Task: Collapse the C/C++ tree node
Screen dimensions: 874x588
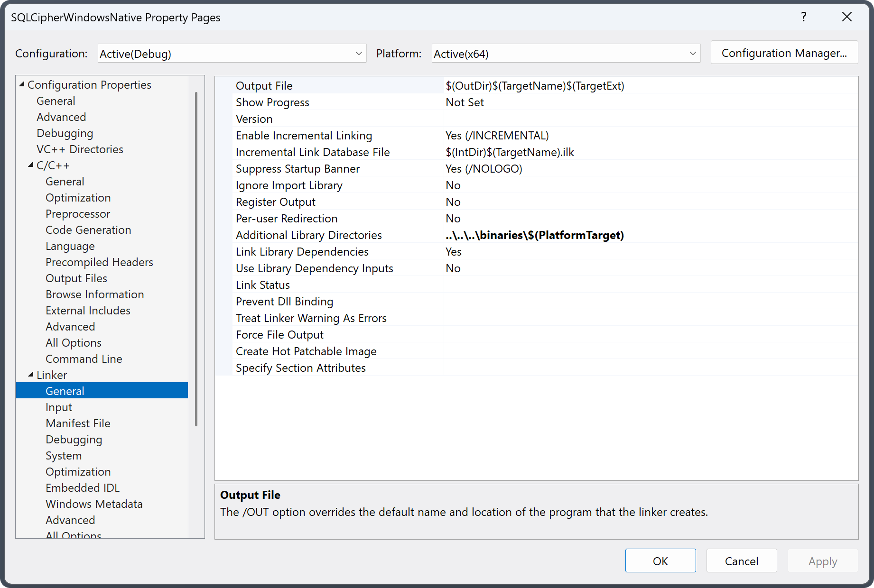Action: (x=31, y=165)
